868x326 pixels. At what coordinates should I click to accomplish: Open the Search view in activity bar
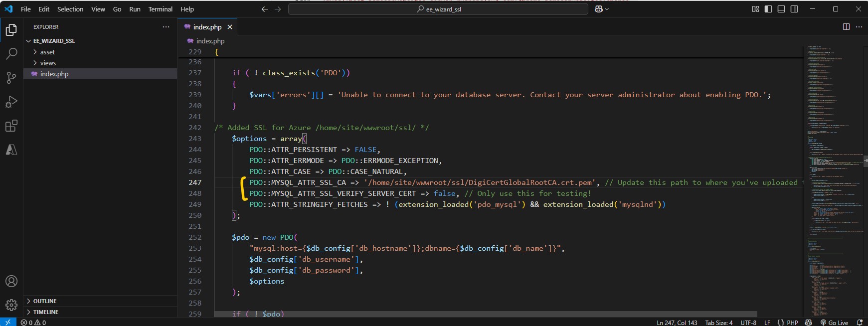(x=11, y=53)
